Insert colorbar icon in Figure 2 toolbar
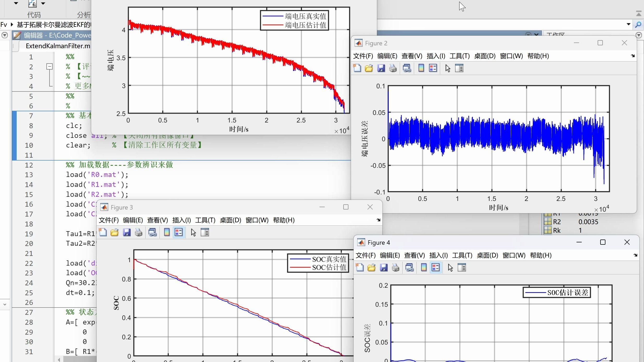This screenshot has height=362, width=644. [421, 68]
